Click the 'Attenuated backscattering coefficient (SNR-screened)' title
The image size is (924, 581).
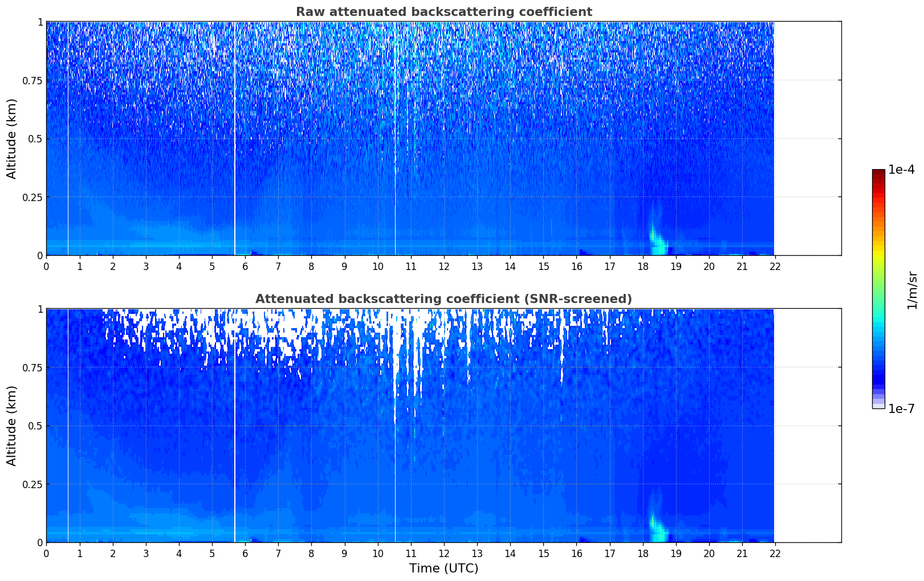tap(443, 299)
